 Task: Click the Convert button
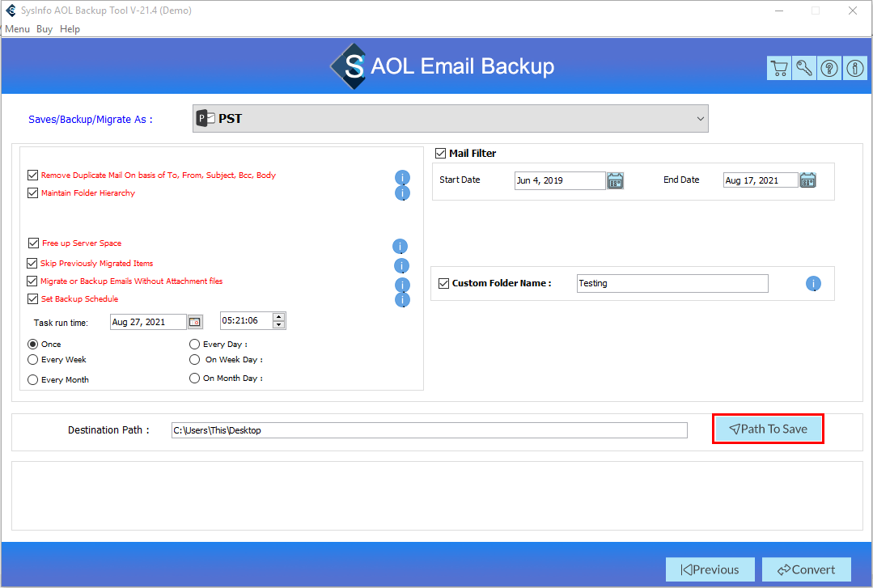point(806,569)
